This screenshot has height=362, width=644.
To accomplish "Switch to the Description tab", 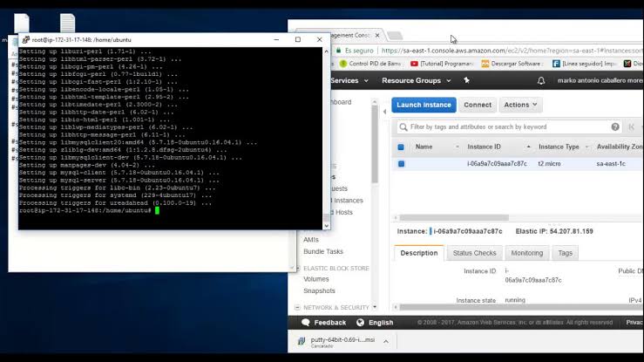I will click(x=419, y=253).
